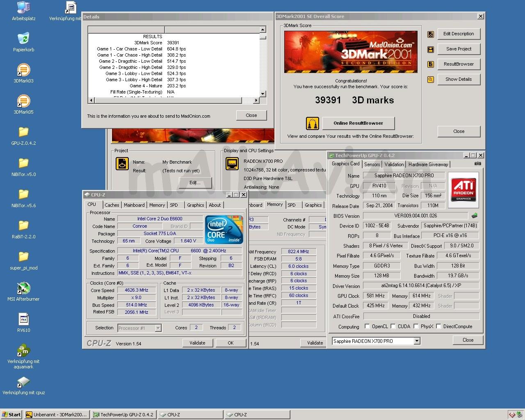Click the Project icon in 3DMark window
This screenshot has width=525, height=420.
(x=122, y=164)
